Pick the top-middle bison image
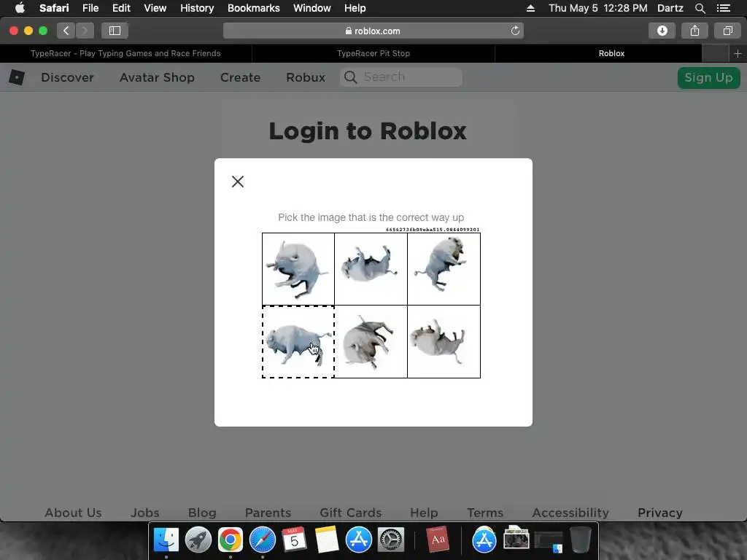 pyautogui.click(x=371, y=269)
